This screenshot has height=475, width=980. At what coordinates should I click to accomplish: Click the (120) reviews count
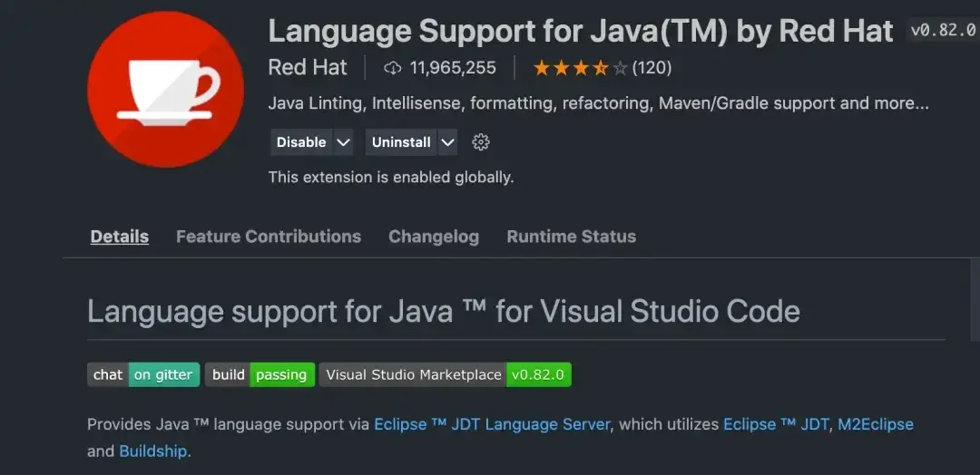coord(652,68)
